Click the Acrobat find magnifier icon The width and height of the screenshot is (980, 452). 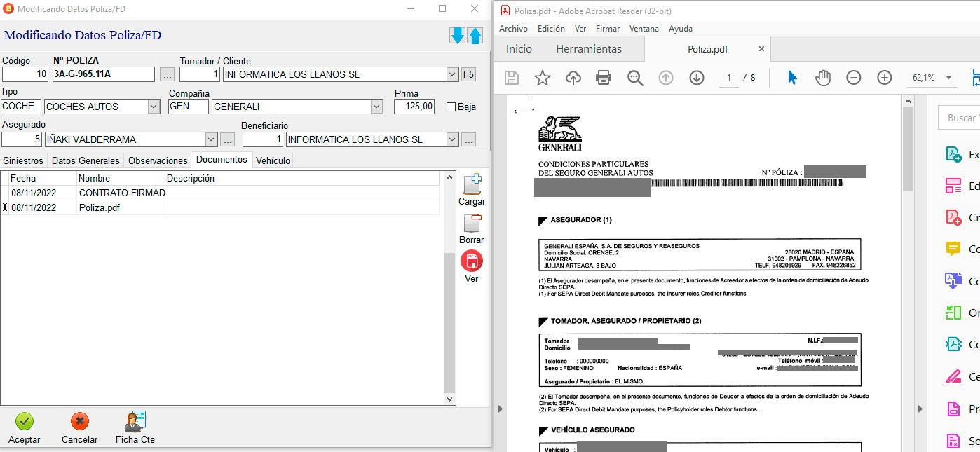point(635,78)
